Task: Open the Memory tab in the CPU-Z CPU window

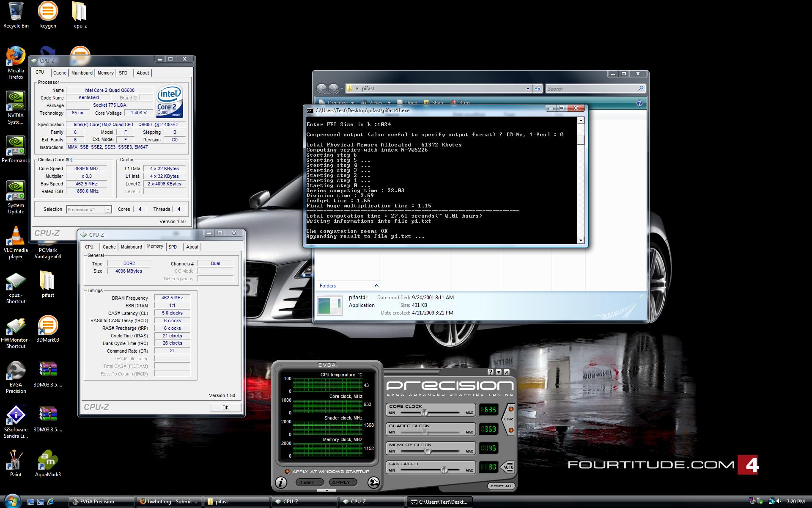Action: click(x=105, y=73)
